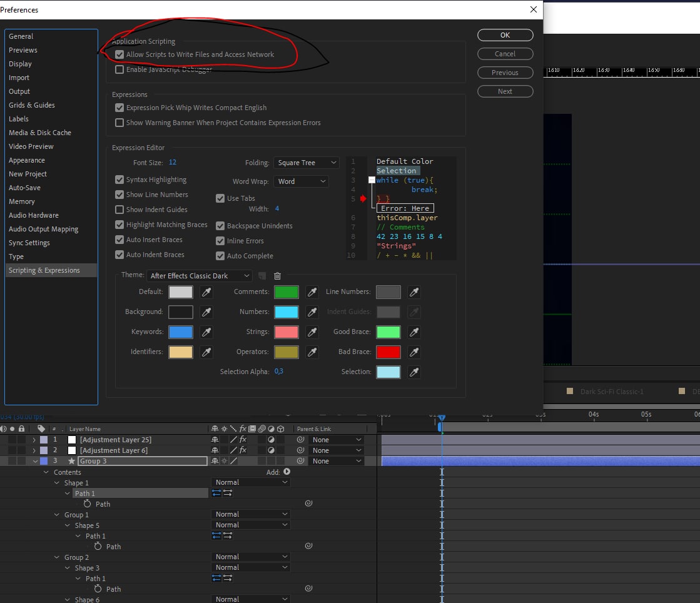Toggle Syntax Highlighting checkbox
Screen dimensions: 700x603
pos(119,180)
